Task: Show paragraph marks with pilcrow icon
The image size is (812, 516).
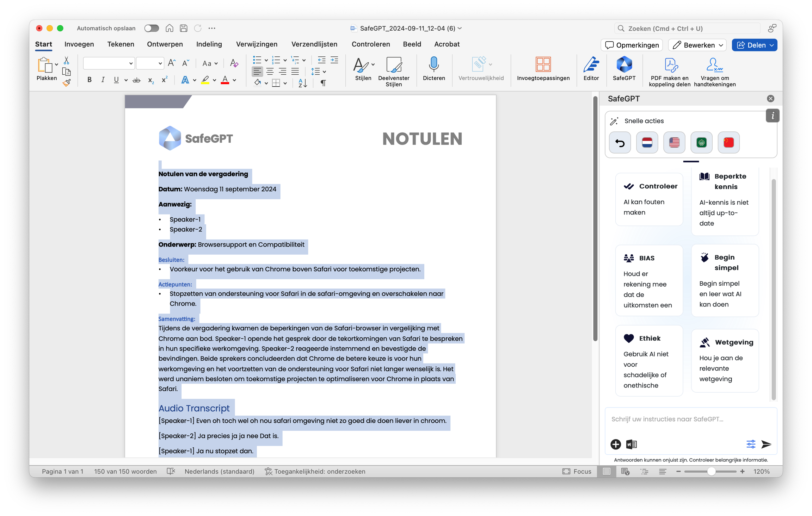Action: pyautogui.click(x=323, y=83)
